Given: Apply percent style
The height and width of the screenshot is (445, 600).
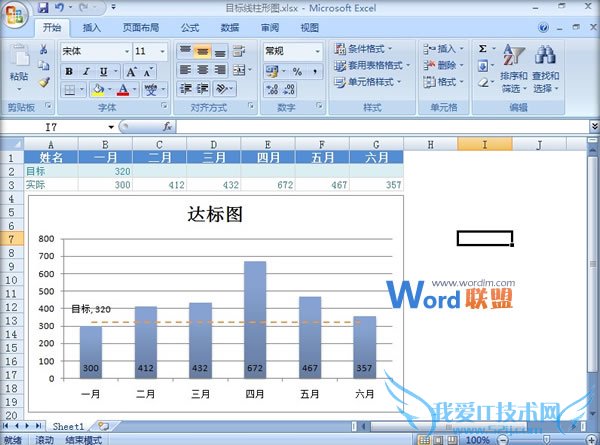Looking at the screenshot, I should tap(297, 71).
